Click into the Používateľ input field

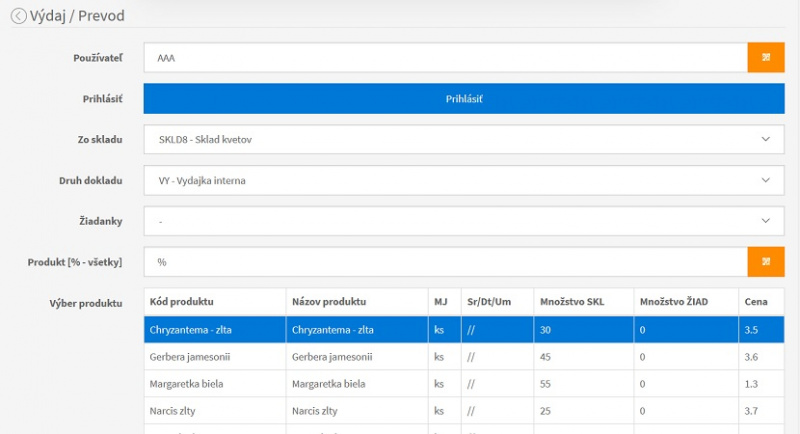445,58
